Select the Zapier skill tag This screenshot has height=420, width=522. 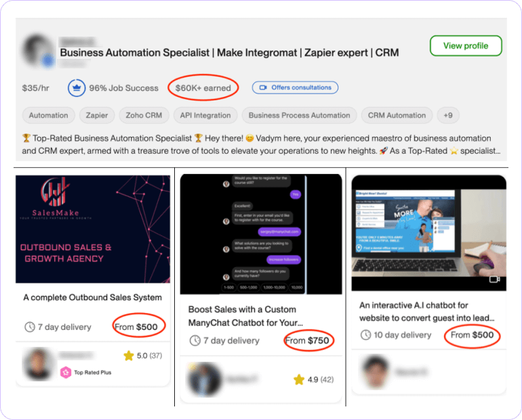pyautogui.click(x=97, y=115)
